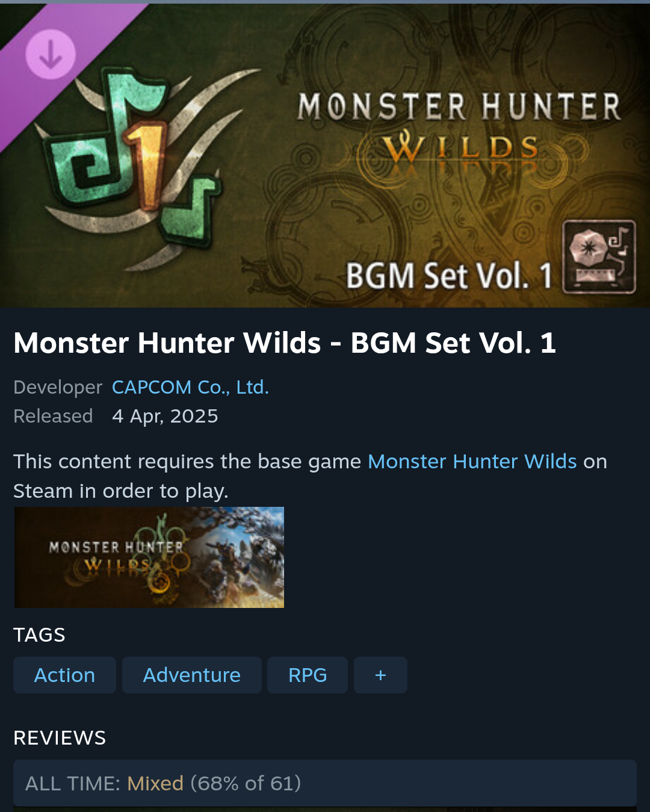Viewport: 650px width, 812px height.
Task: Select the RPG tag
Action: (x=308, y=675)
